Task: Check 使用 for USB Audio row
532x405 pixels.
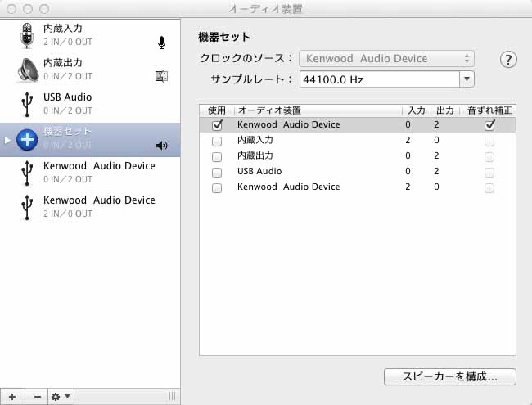Action: point(217,173)
